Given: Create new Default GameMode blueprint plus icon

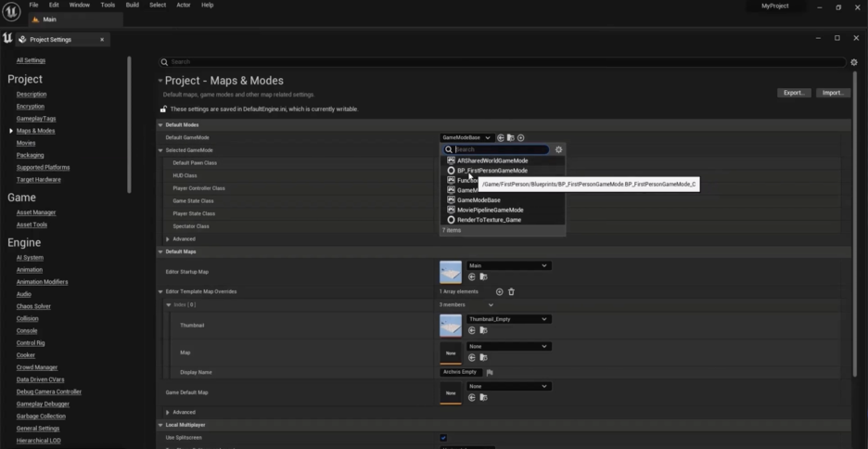Looking at the screenshot, I should (520, 138).
